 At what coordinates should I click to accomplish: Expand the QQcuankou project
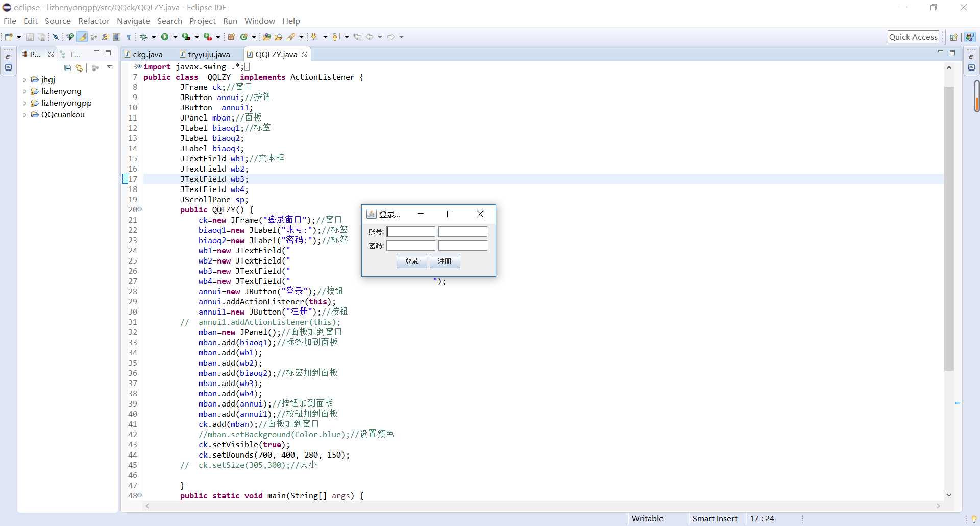tap(24, 115)
